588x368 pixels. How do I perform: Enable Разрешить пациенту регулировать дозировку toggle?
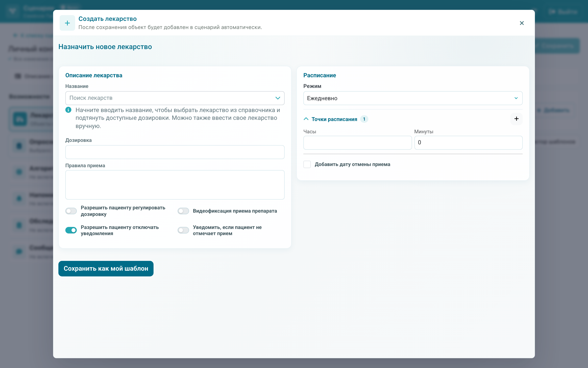pos(71,211)
